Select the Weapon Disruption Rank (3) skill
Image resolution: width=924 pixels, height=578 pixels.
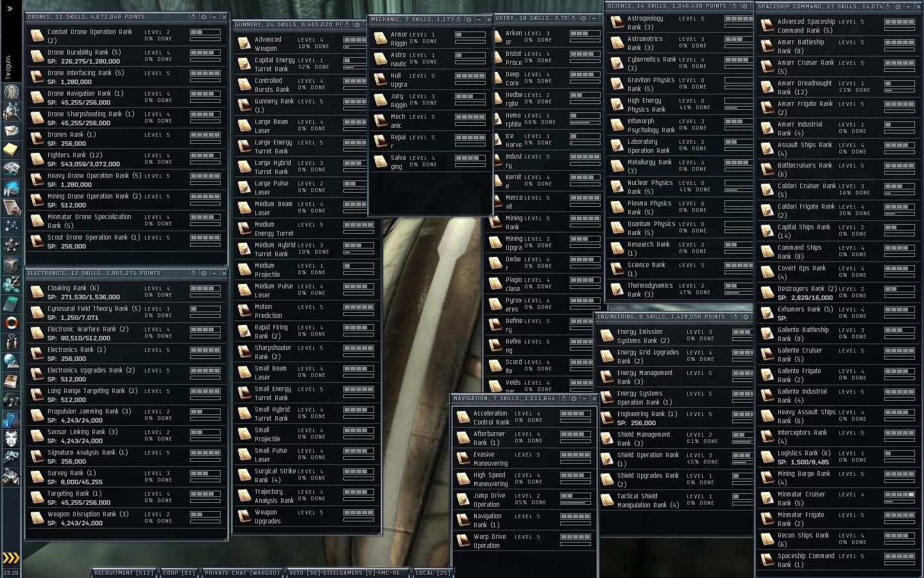(x=126, y=518)
